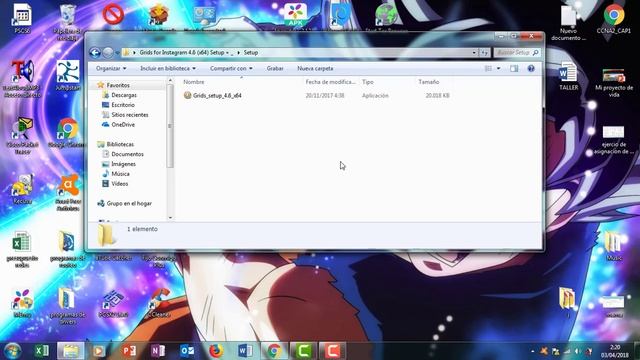This screenshot has width=640, height=360.
Task: Open Chrome from the taskbar
Action: pyautogui.click(x=274, y=351)
